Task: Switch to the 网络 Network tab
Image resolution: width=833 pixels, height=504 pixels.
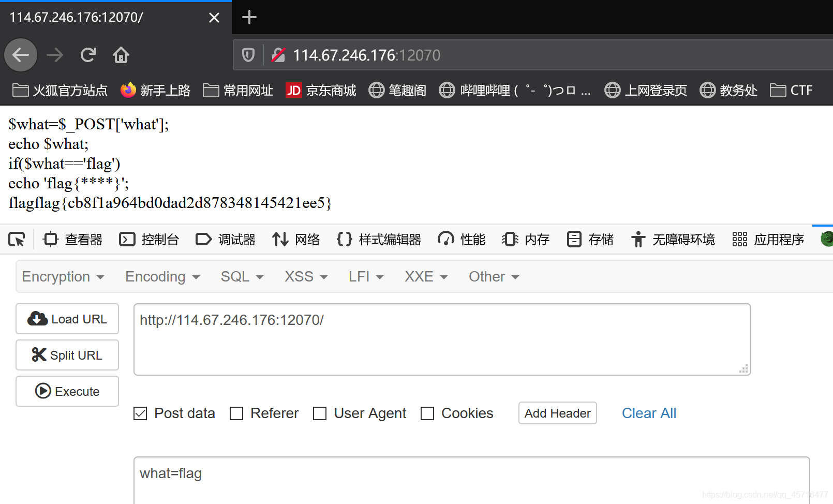Action: pyautogui.click(x=296, y=240)
